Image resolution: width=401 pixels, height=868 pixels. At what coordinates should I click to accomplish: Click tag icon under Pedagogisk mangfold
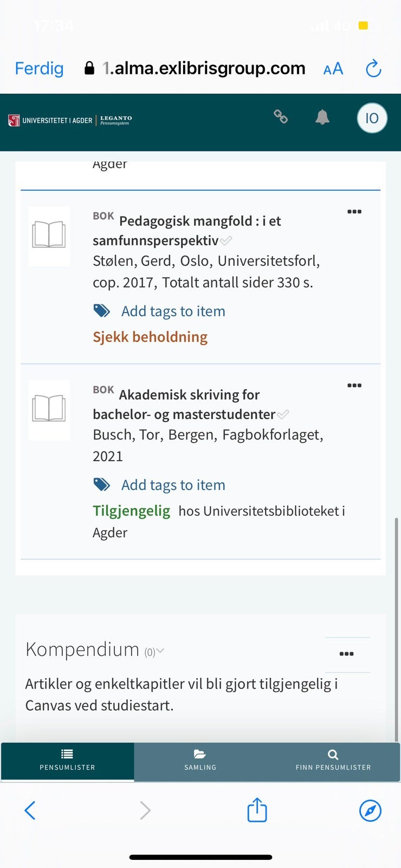(x=102, y=311)
